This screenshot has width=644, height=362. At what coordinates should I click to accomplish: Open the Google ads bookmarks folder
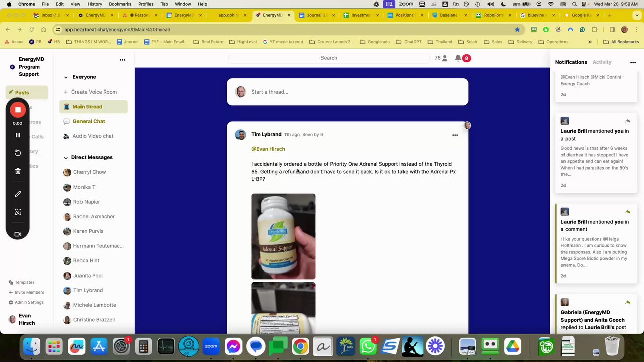click(x=374, y=42)
